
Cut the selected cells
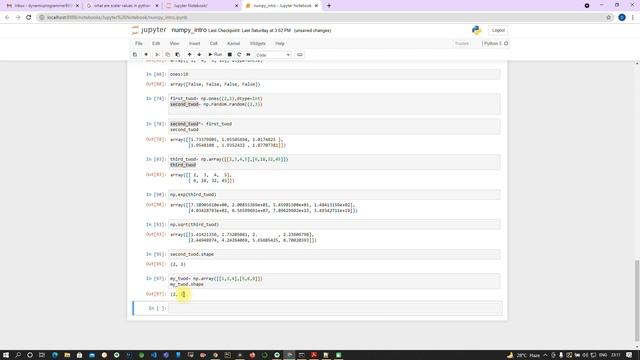(157, 55)
